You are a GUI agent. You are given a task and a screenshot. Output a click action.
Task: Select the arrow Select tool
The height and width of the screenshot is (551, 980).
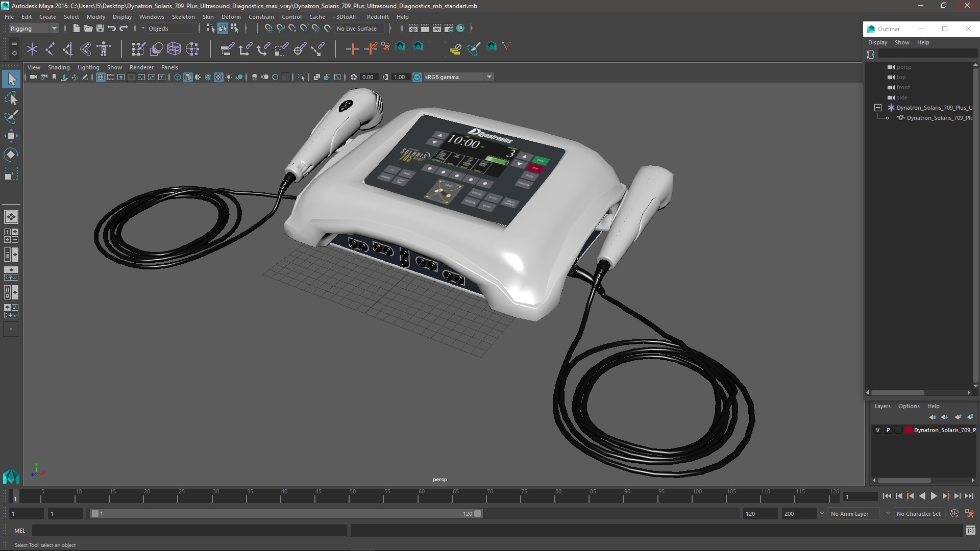point(11,79)
